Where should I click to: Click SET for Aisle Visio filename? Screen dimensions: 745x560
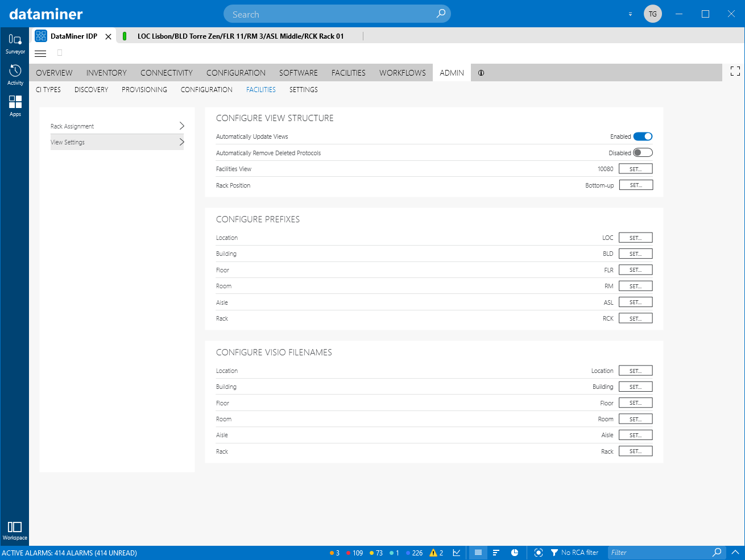(x=636, y=435)
